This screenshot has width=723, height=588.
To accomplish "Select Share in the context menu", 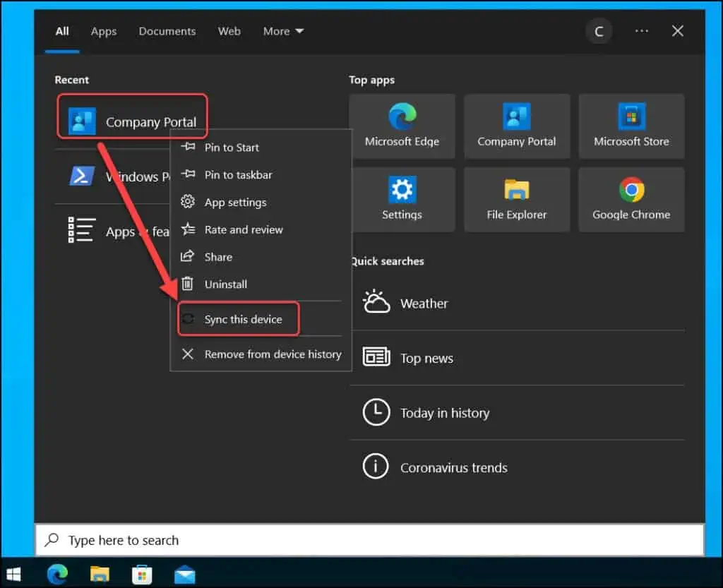I will (x=261, y=257).
